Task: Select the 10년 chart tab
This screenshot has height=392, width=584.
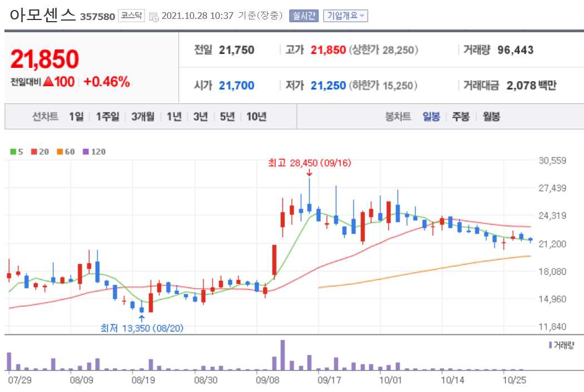Action: click(x=256, y=117)
